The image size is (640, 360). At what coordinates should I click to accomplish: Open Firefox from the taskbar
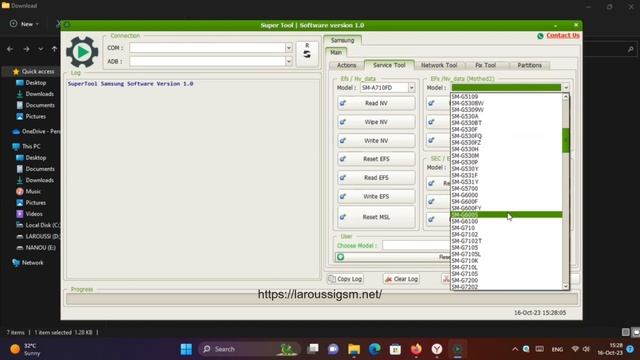click(x=416, y=349)
